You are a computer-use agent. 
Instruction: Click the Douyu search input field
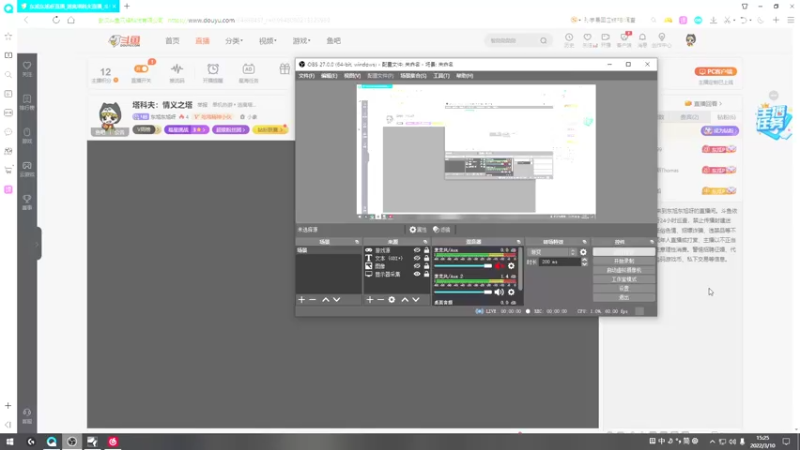[x=512, y=40]
